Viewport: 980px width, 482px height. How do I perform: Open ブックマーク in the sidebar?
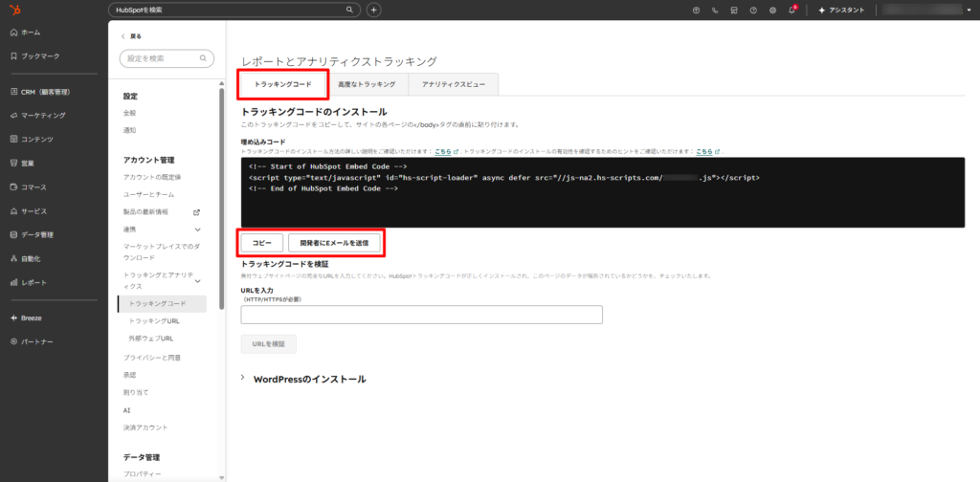click(35, 56)
